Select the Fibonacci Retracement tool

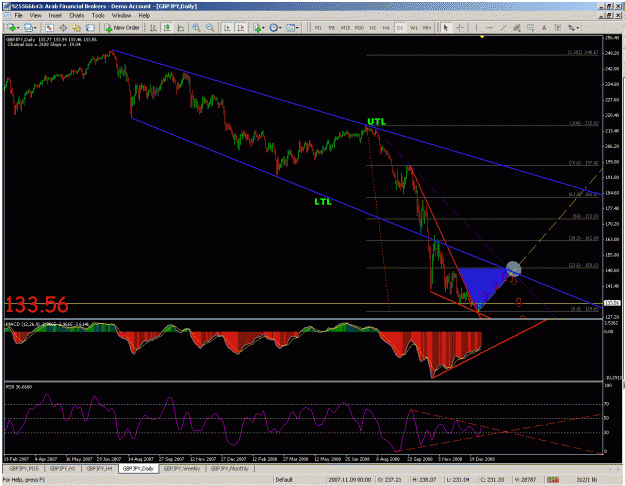[x=531, y=28]
